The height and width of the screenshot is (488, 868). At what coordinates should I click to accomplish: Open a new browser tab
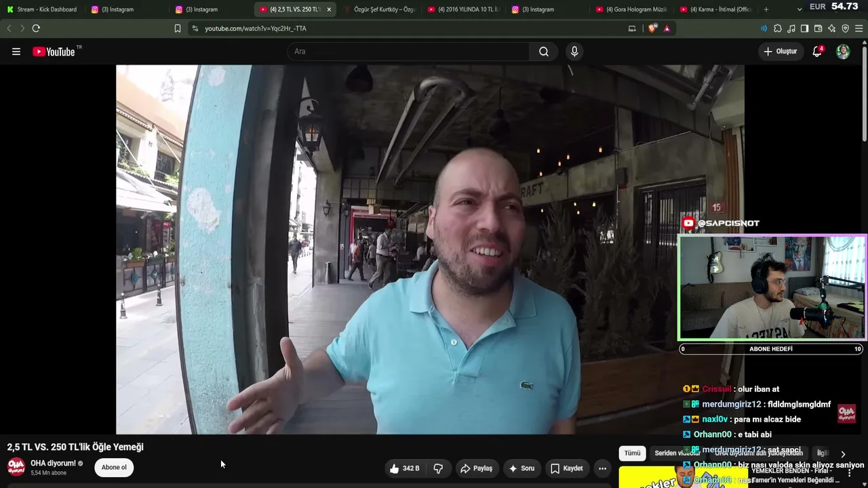click(x=766, y=9)
